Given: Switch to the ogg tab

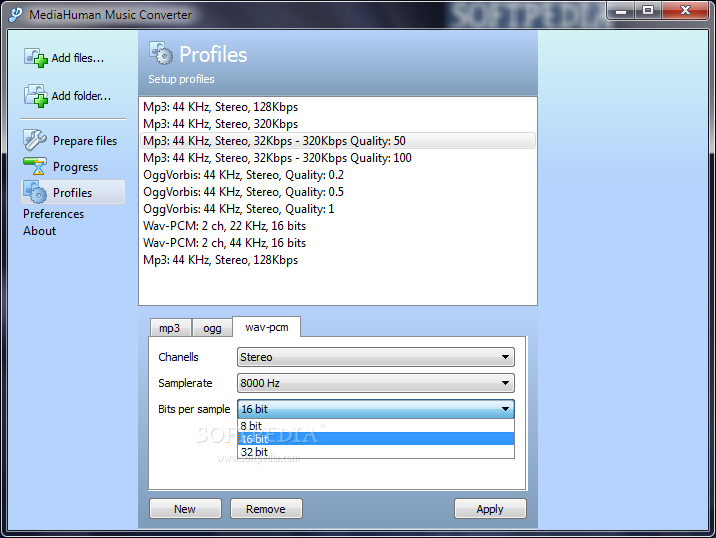Looking at the screenshot, I should point(212,328).
